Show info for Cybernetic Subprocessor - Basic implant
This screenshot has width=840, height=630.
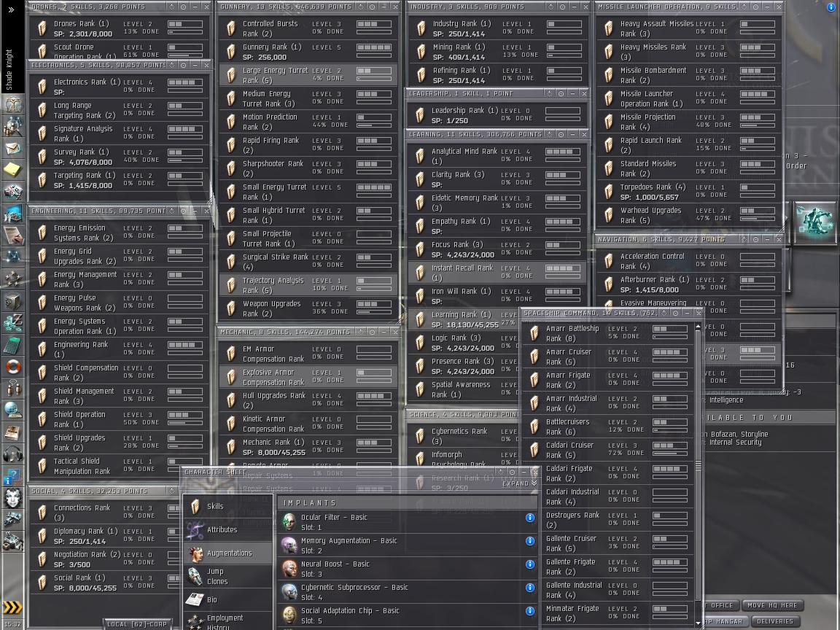click(x=530, y=588)
